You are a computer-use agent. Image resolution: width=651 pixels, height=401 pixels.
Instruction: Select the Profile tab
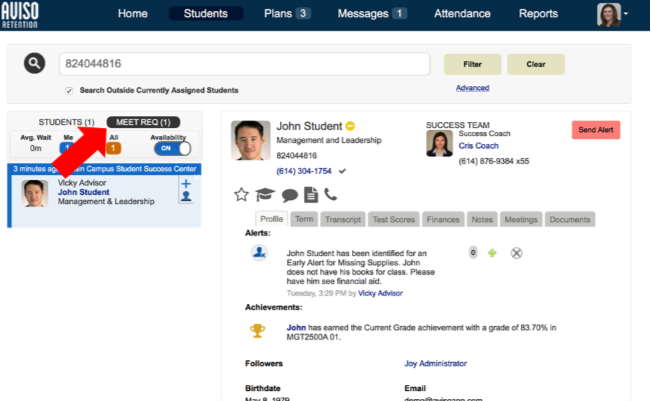[x=272, y=219]
